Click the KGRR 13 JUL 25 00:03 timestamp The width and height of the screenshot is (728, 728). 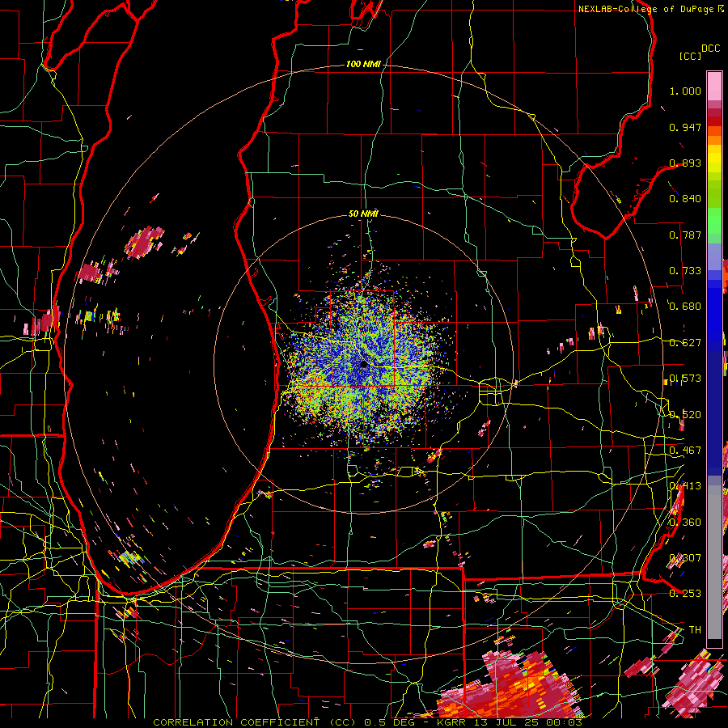coord(510,722)
